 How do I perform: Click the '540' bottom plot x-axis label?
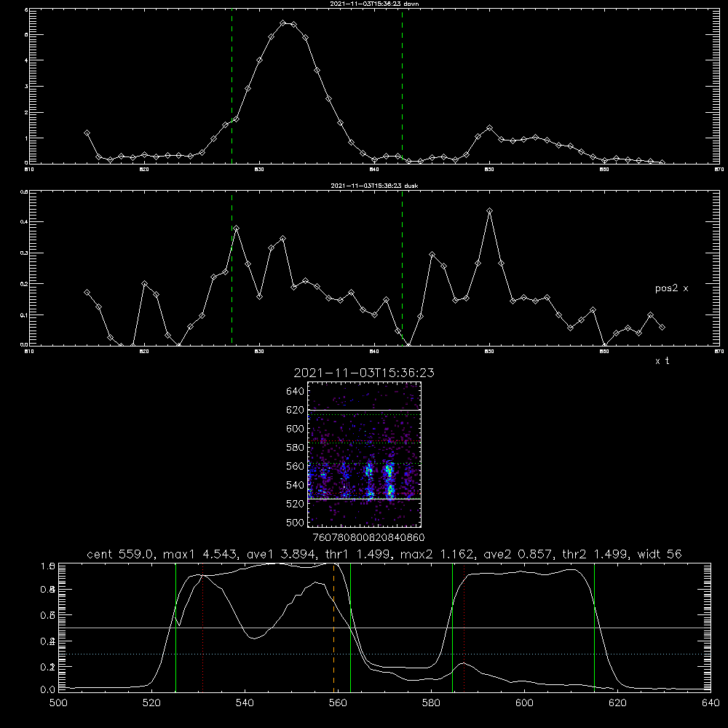(245, 703)
